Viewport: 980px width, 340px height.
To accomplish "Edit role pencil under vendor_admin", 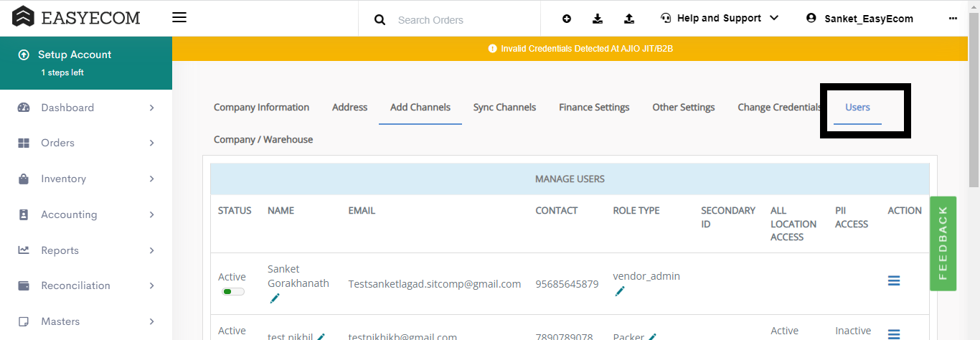I will [x=620, y=291].
